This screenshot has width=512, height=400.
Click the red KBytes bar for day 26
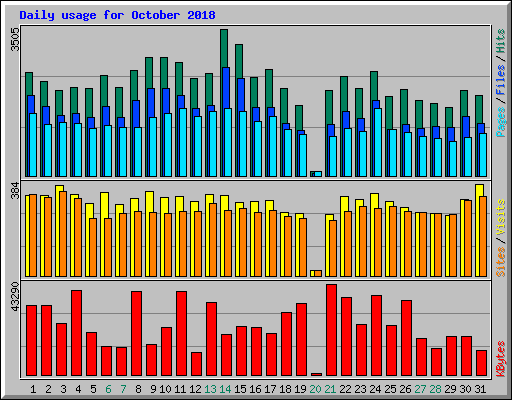click(x=407, y=338)
